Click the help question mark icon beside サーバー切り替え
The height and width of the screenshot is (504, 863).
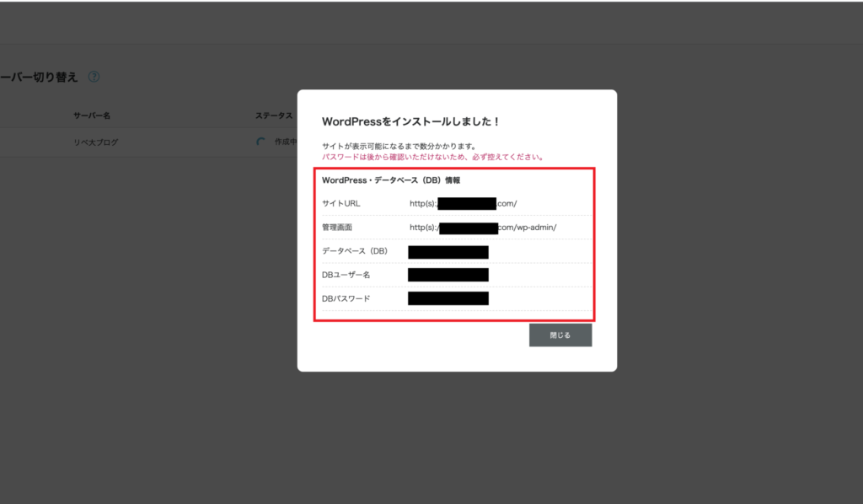[x=94, y=77]
